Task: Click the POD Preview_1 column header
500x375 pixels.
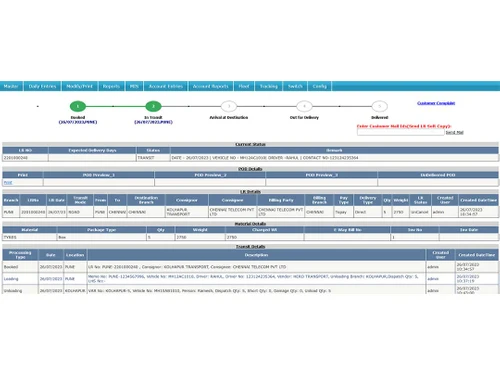Action: (99, 175)
